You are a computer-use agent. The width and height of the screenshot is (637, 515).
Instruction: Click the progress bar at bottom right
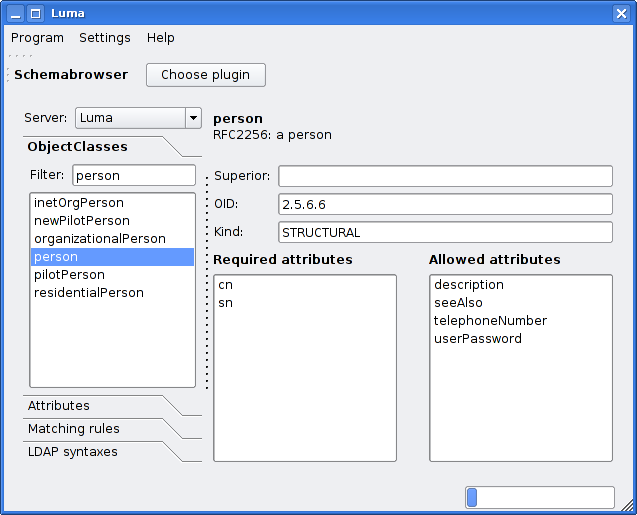pyautogui.click(x=540, y=498)
